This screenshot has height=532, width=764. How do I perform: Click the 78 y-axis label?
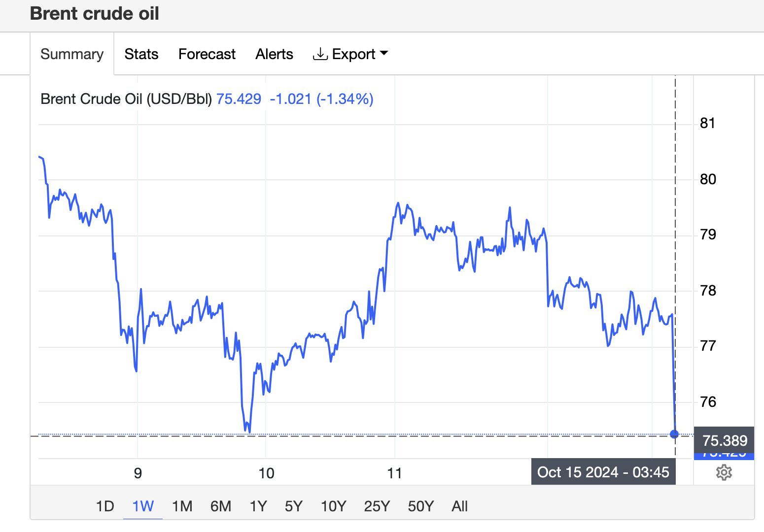coord(708,290)
